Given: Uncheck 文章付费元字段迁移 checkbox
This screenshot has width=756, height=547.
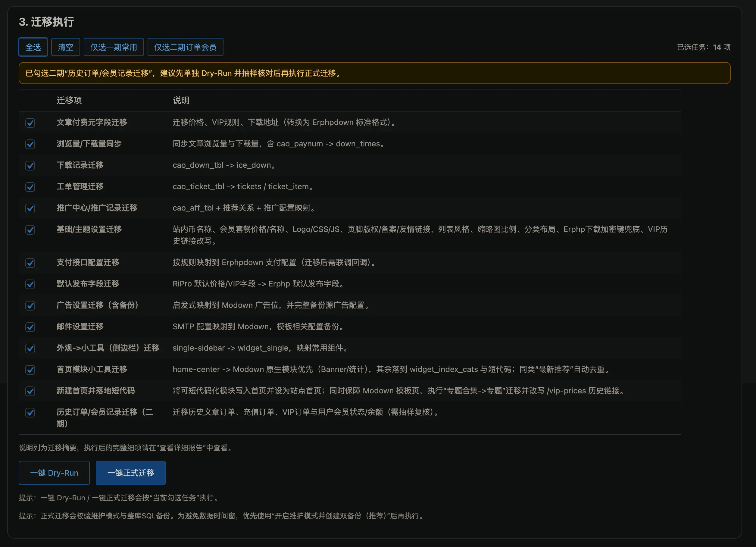Looking at the screenshot, I should coord(30,123).
